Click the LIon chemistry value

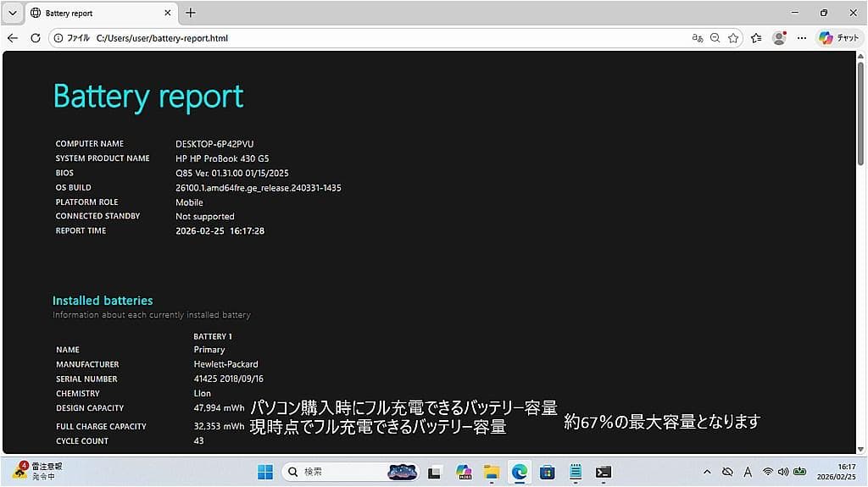(x=202, y=394)
